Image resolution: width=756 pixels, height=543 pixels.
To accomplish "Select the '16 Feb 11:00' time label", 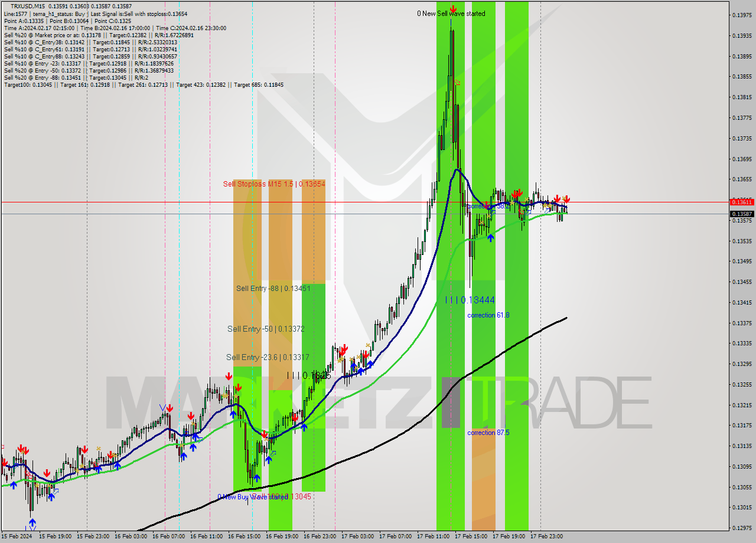I will point(206,537).
